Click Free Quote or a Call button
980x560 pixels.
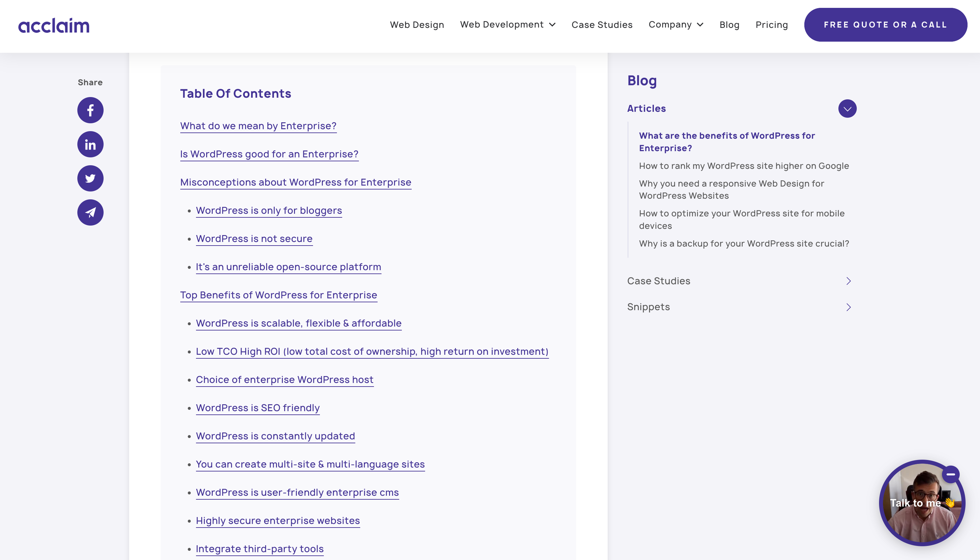point(885,25)
